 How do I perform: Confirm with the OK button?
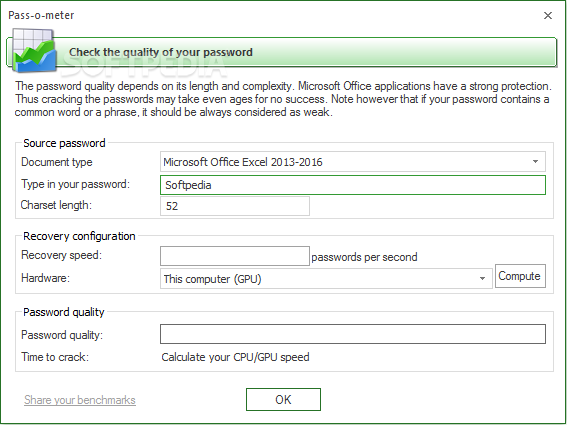283,400
